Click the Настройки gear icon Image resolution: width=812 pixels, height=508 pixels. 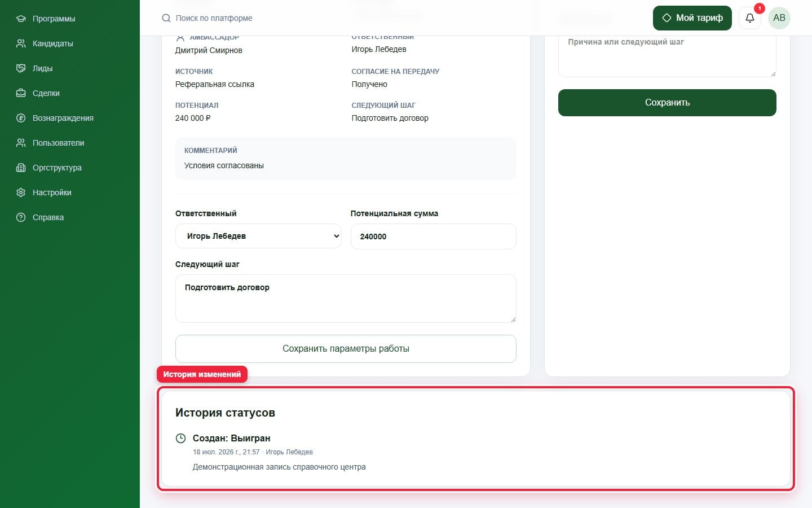(21, 192)
